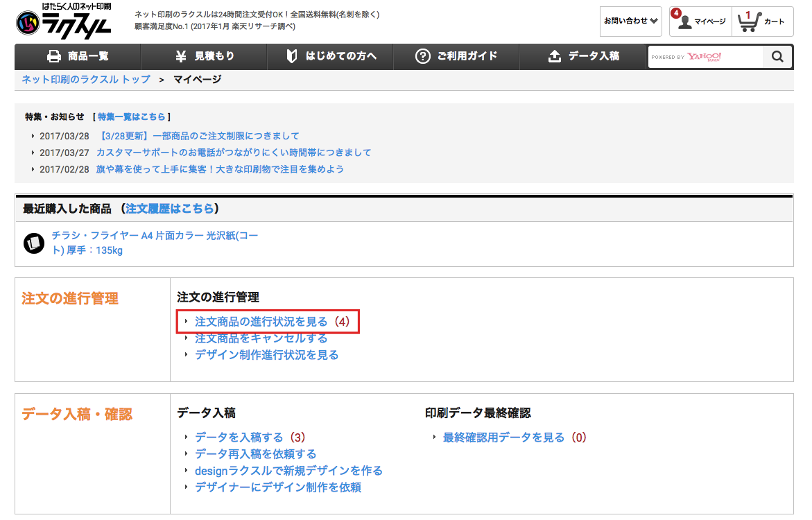Click the 注文履歴はこちら link
The width and height of the screenshot is (812, 520).
point(170,209)
